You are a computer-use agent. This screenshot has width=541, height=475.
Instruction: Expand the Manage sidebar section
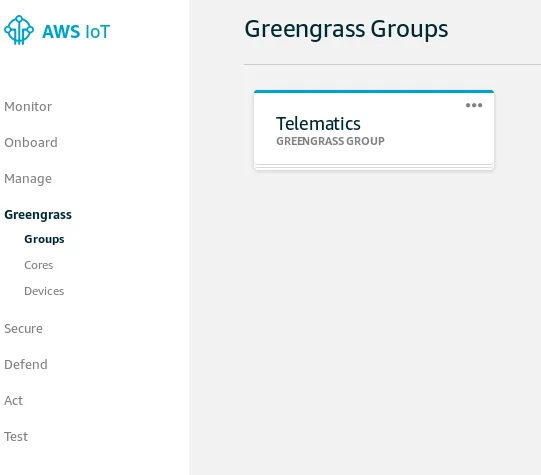(x=28, y=179)
